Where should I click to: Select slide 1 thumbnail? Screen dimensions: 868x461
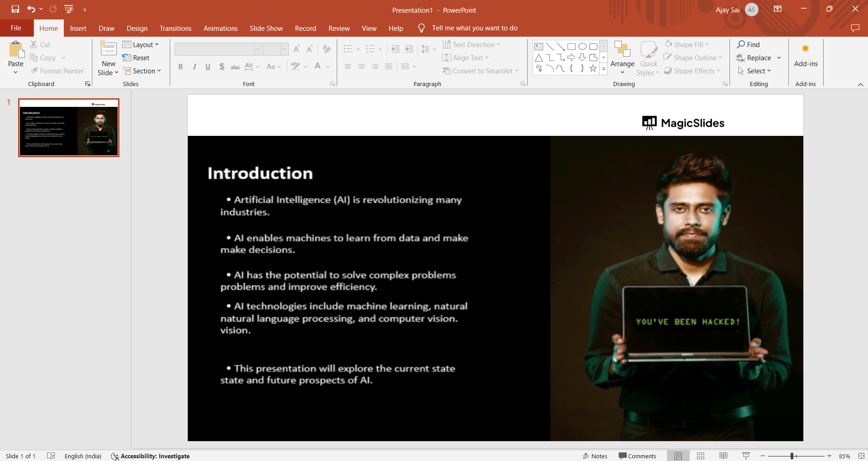click(69, 128)
